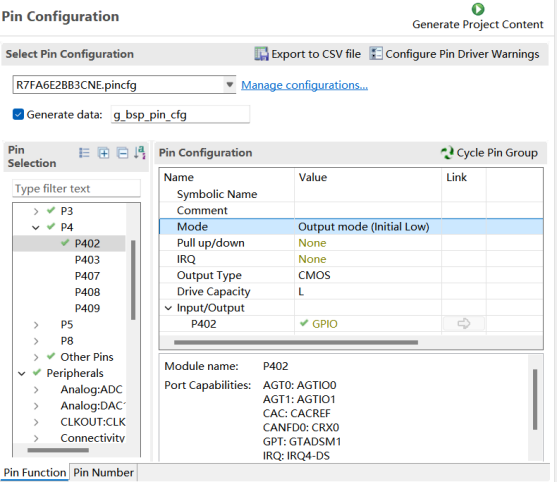This screenshot has width=558, height=483.
Task: Click the Type filter text field
Action: 77,189
